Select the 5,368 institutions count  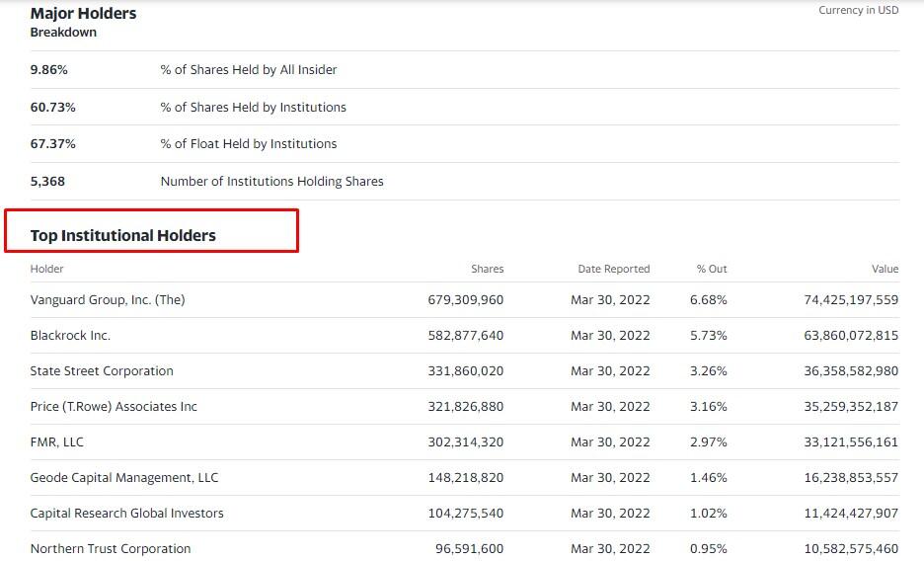pyautogui.click(x=47, y=182)
